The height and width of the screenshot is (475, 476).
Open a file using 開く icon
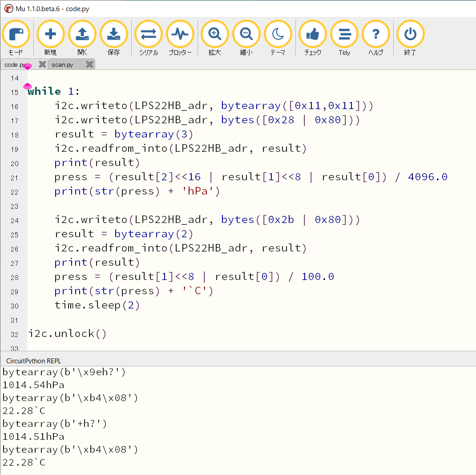tap(82, 34)
